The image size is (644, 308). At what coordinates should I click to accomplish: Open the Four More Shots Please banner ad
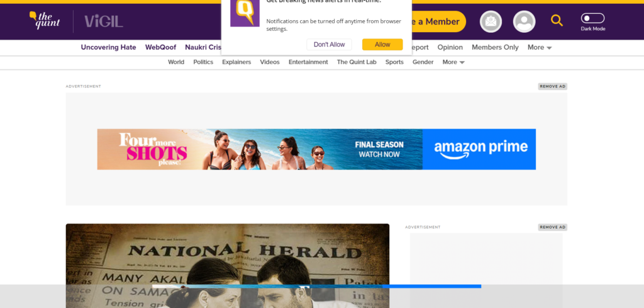point(316,149)
